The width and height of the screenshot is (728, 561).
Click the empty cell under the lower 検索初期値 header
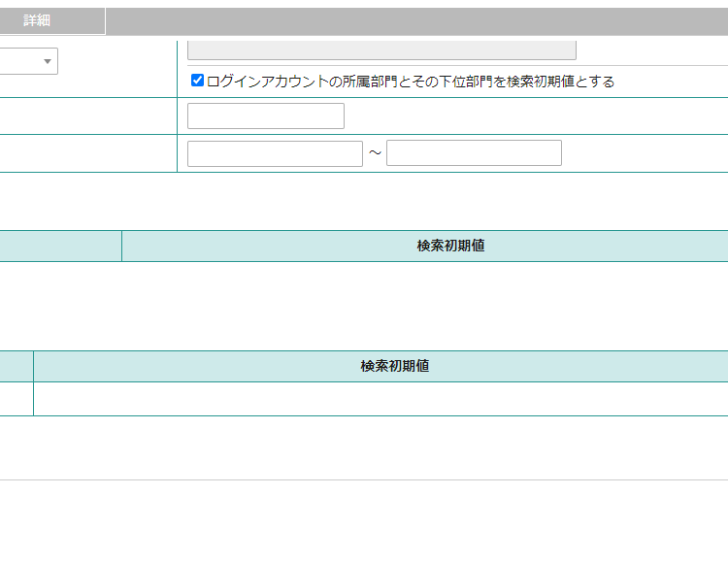pyautogui.click(x=381, y=399)
